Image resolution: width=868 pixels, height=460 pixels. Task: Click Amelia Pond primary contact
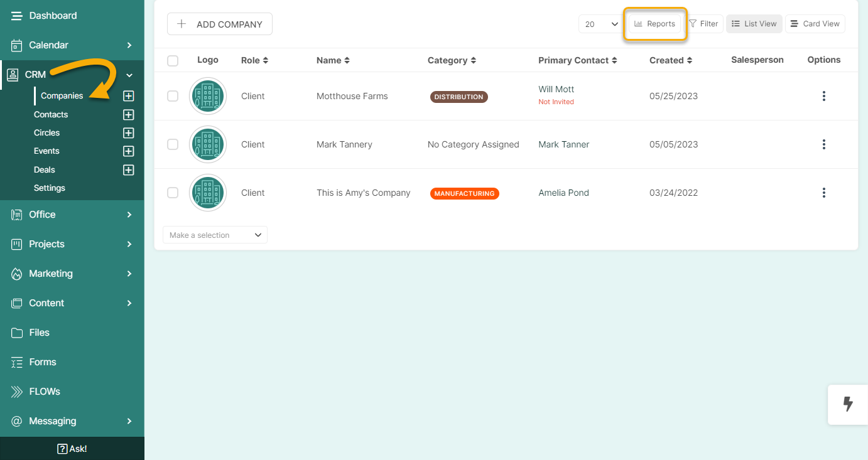pyautogui.click(x=564, y=193)
